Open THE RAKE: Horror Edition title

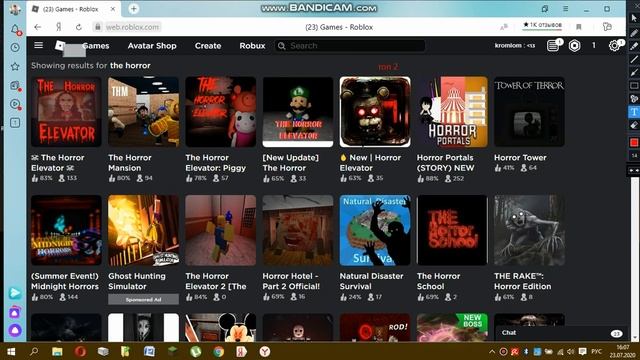(x=522, y=281)
